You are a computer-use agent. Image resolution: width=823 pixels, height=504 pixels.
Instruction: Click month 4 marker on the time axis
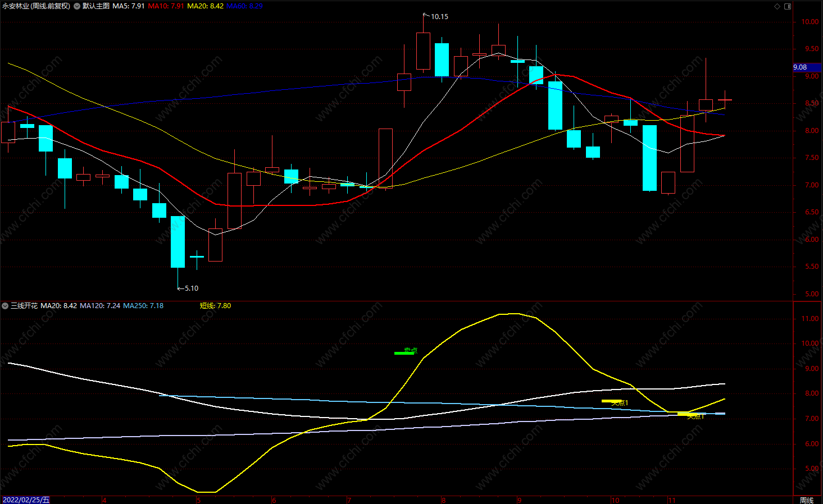(104, 500)
